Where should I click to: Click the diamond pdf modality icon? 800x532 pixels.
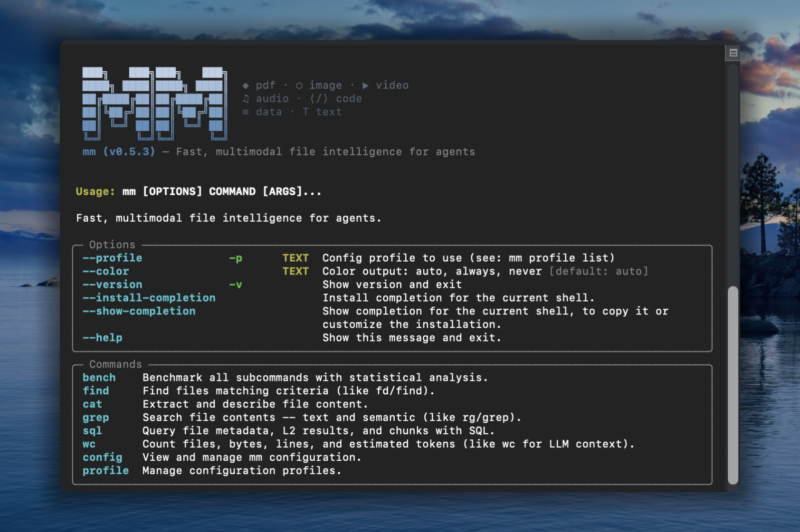point(247,85)
